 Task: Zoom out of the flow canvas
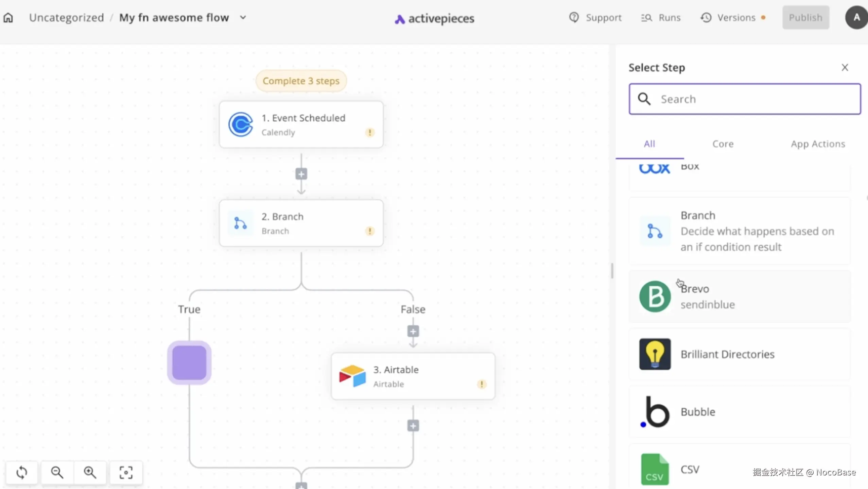57,472
